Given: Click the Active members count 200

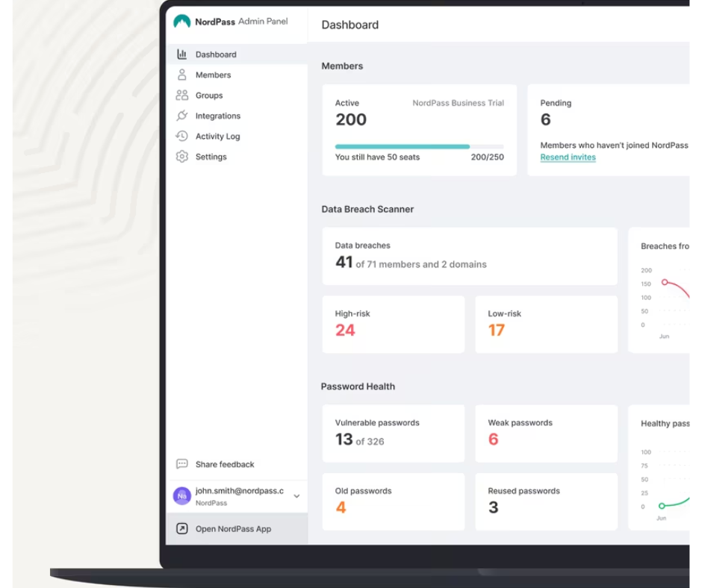Looking at the screenshot, I should tap(351, 119).
